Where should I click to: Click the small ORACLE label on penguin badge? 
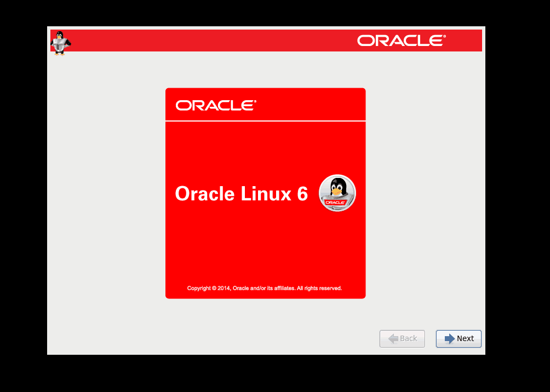335,202
